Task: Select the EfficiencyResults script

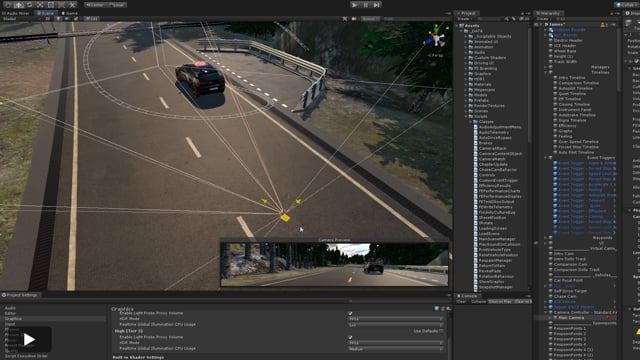Action: [493, 185]
